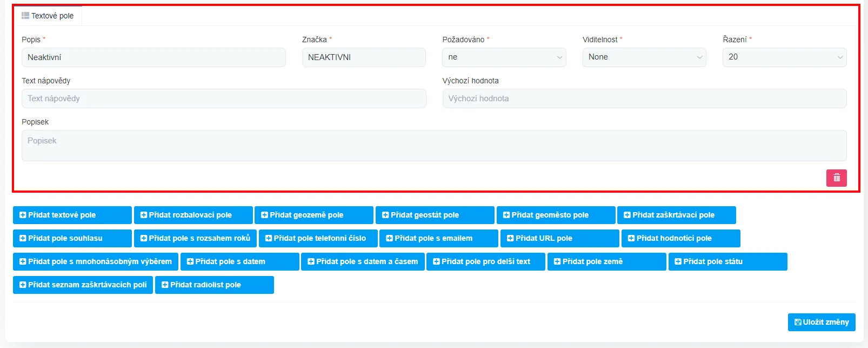Expand the Viditelnost dropdown
868x348 pixels.
(x=644, y=57)
